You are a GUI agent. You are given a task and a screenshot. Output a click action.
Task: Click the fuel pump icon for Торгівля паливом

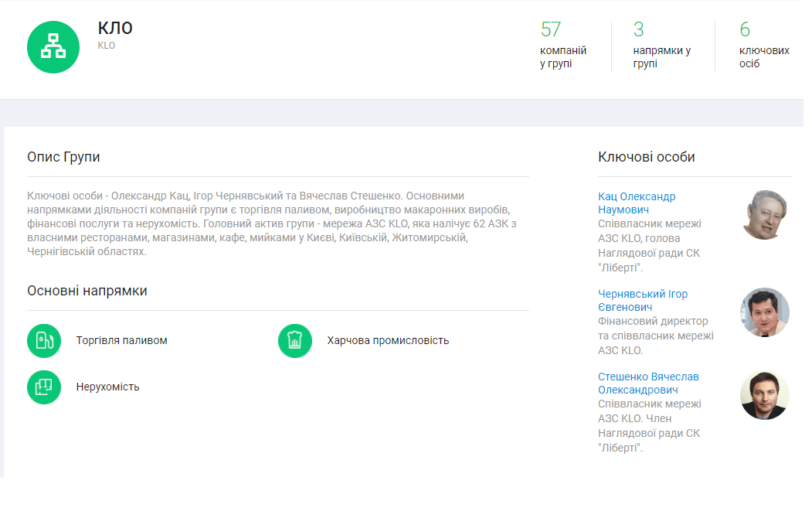point(44,341)
